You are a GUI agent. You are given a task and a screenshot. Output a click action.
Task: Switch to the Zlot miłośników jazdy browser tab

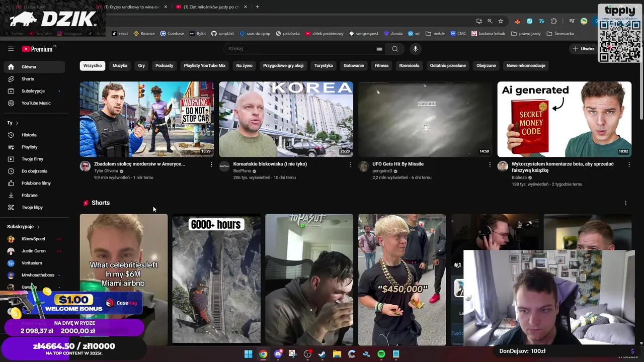click(x=210, y=7)
